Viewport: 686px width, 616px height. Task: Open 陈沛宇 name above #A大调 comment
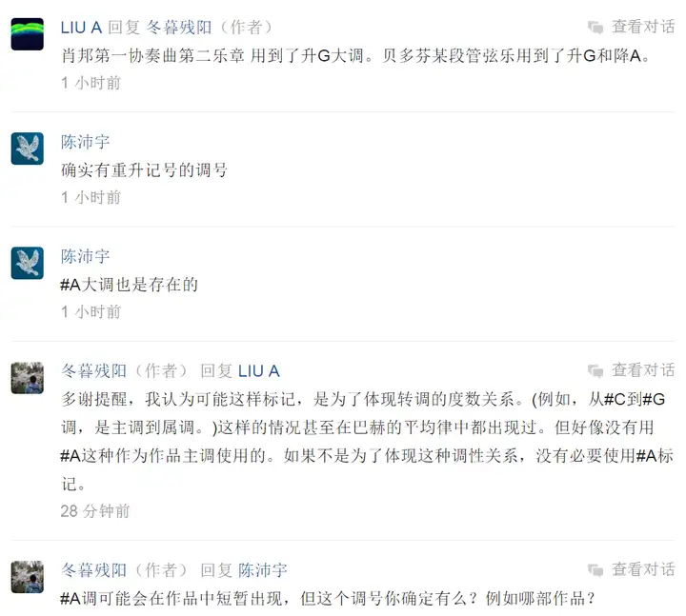(86, 257)
